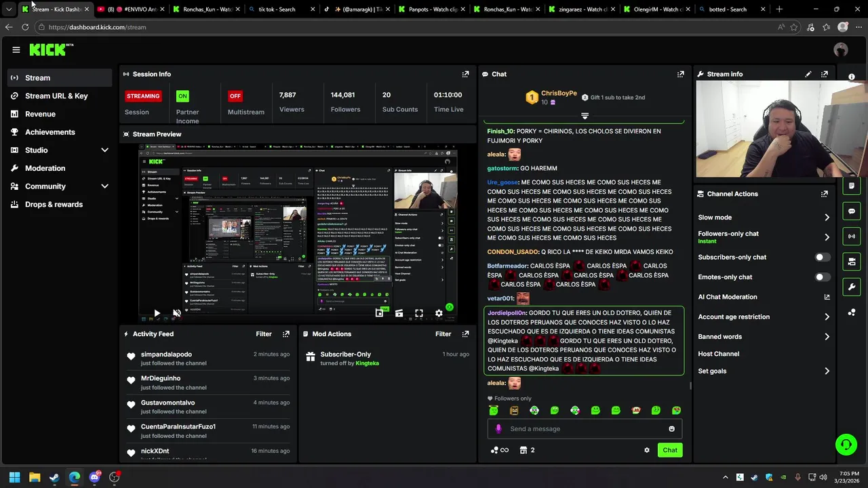Screen dimensions: 868x488
Task: Toggle theater mode on the stream preview
Action: (x=399, y=313)
